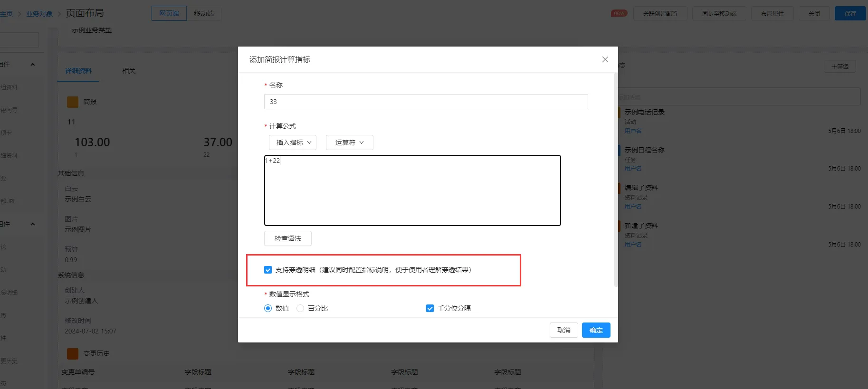Click the 新建了资料 record icon
This screenshot has height=389, width=868.
coord(620,226)
